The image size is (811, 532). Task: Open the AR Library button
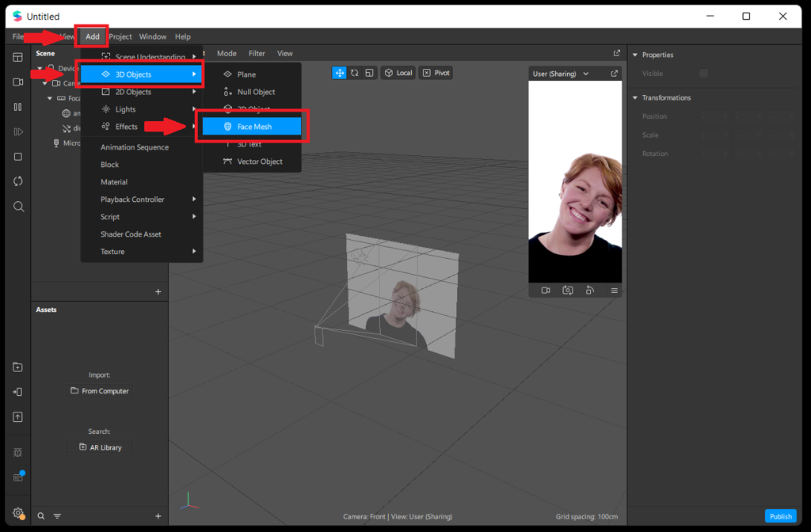[x=99, y=447]
